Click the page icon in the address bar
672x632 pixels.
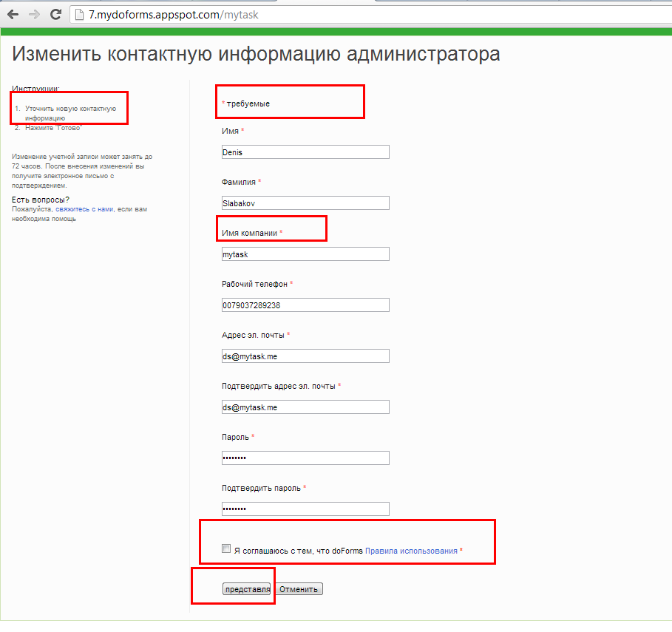point(80,14)
